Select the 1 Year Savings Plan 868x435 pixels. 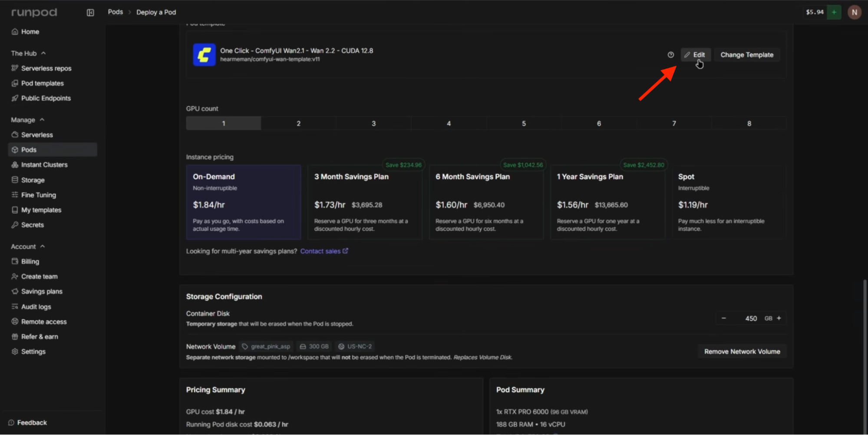[x=608, y=202]
